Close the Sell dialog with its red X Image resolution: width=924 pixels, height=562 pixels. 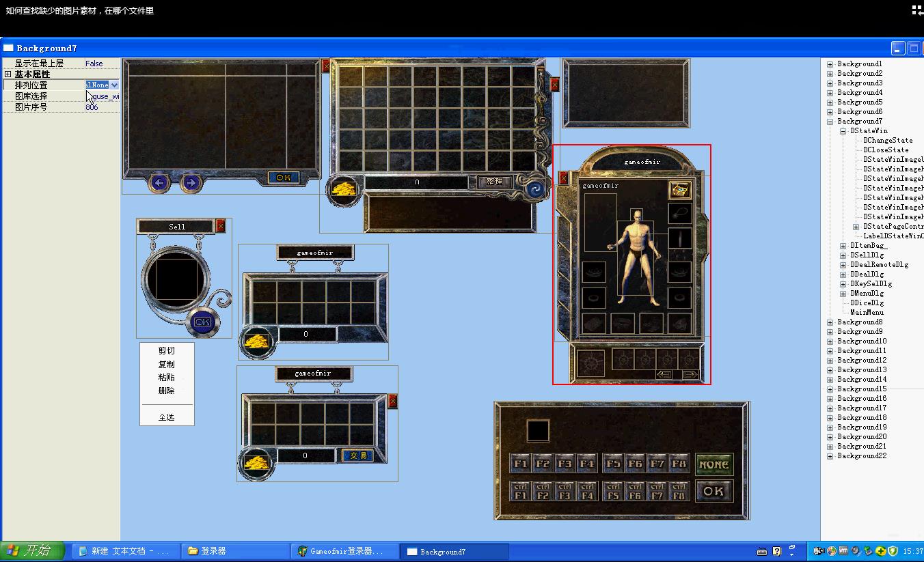(220, 226)
